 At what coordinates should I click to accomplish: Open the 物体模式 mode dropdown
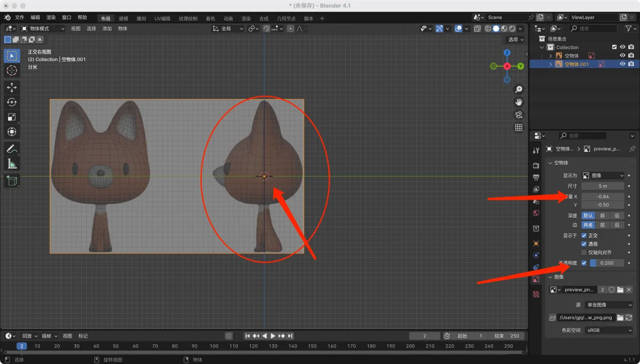click(43, 29)
